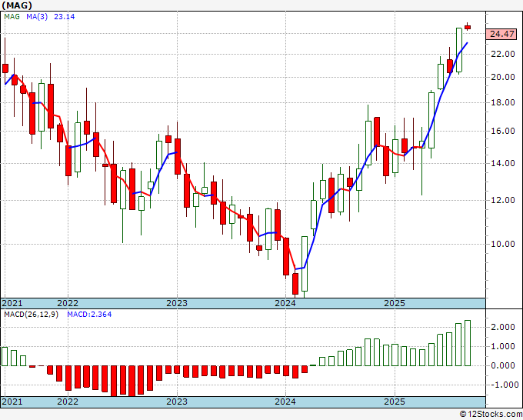Image resolution: width=523 pixels, height=420 pixels.
Task: Click the tallest rightmost green MACD bar
Action: (x=468, y=343)
